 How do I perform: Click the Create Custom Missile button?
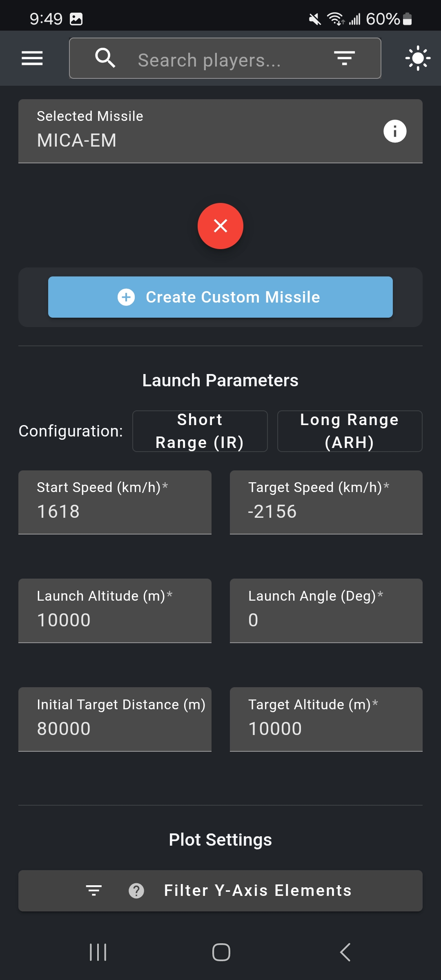pos(220,297)
